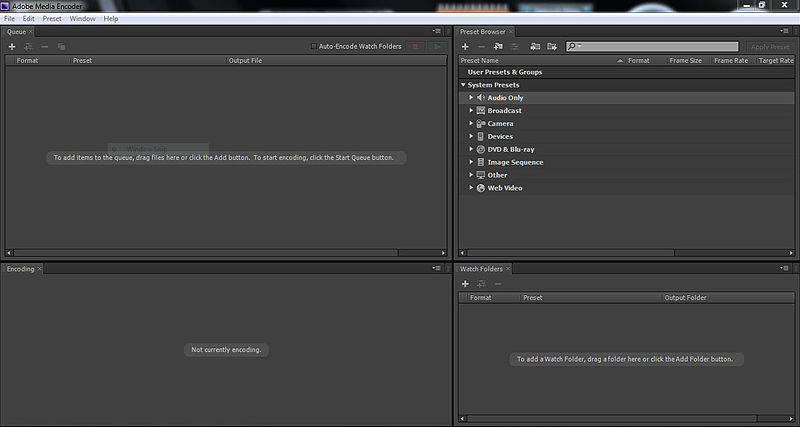Expand the Other preset category

(x=471, y=175)
